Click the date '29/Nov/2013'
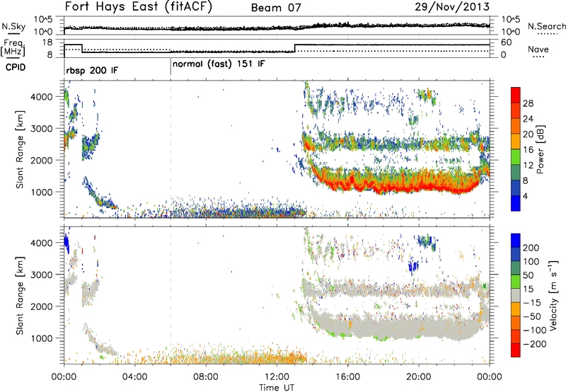The width and height of the screenshot is (566, 392). click(x=452, y=6)
